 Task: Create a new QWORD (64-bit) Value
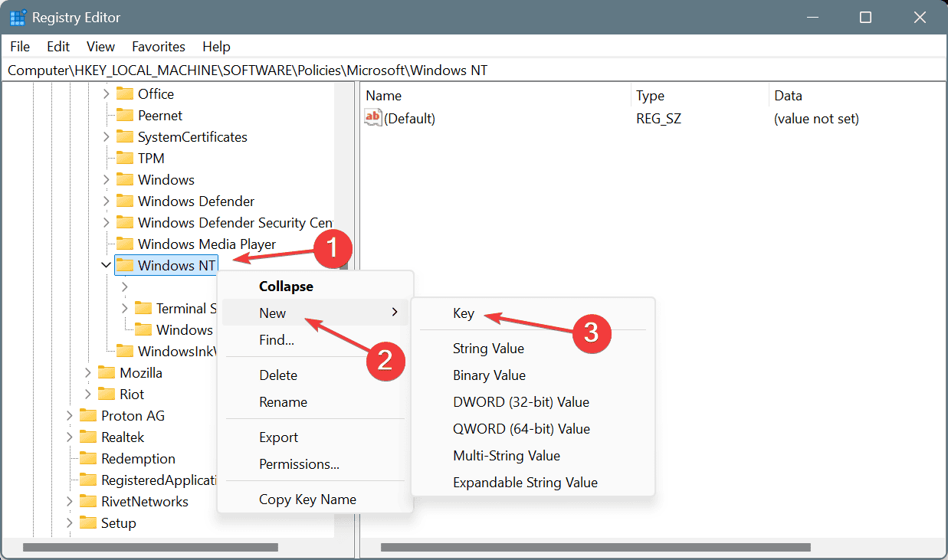533,428
